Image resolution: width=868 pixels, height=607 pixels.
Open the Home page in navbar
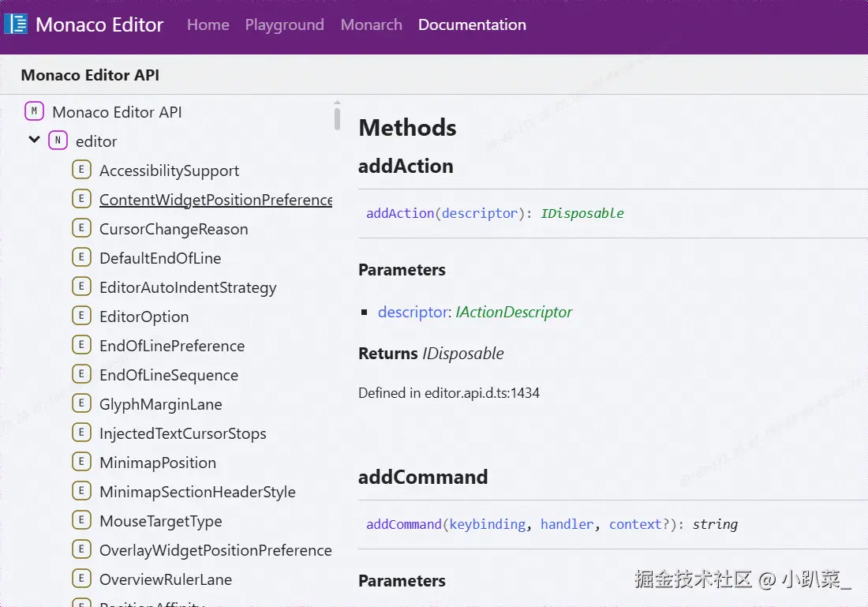pos(208,24)
